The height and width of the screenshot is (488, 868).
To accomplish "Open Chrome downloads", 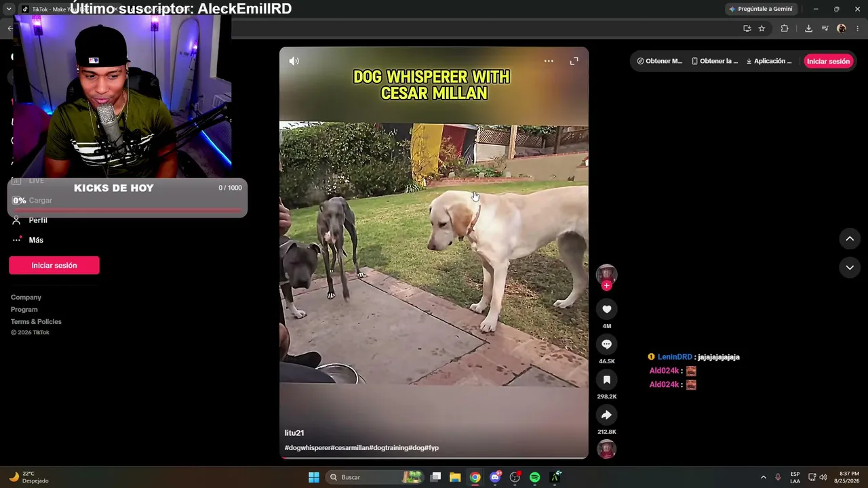I will click(x=808, y=28).
